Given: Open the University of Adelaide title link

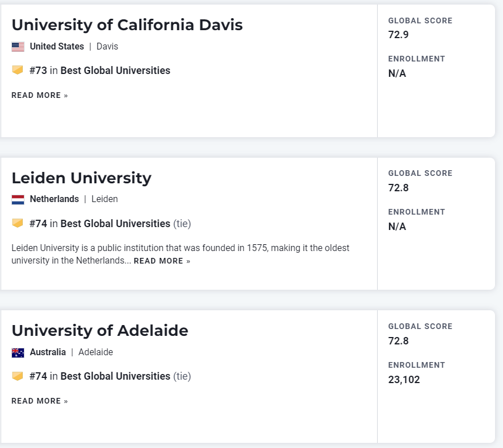Looking at the screenshot, I should pyautogui.click(x=100, y=331).
